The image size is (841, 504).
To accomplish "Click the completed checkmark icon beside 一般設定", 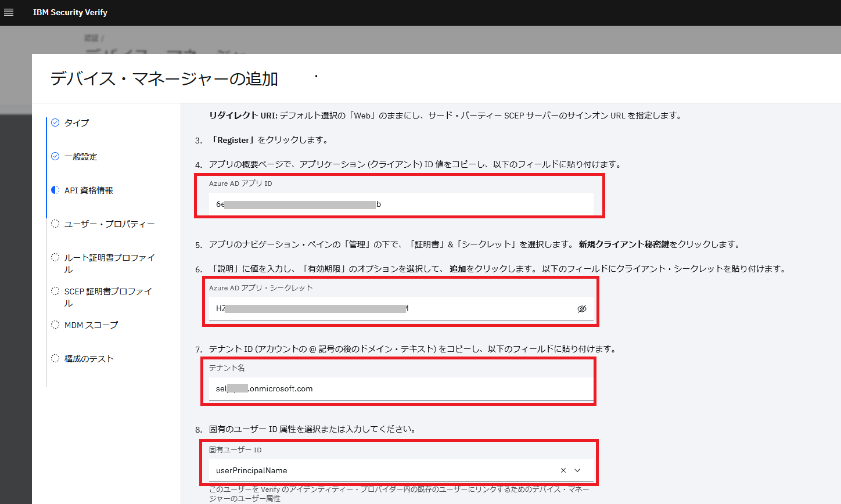I will pyautogui.click(x=55, y=156).
